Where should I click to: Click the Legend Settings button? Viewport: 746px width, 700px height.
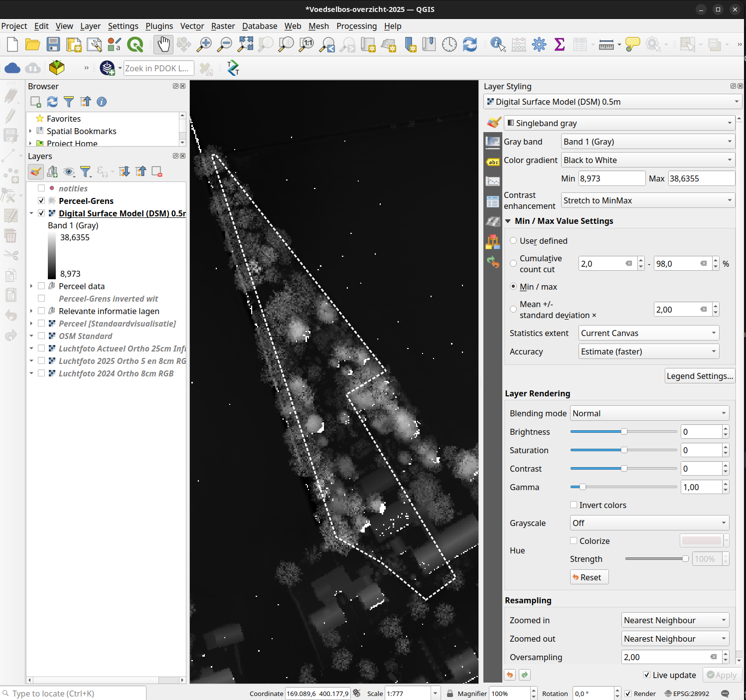coord(700,376)
